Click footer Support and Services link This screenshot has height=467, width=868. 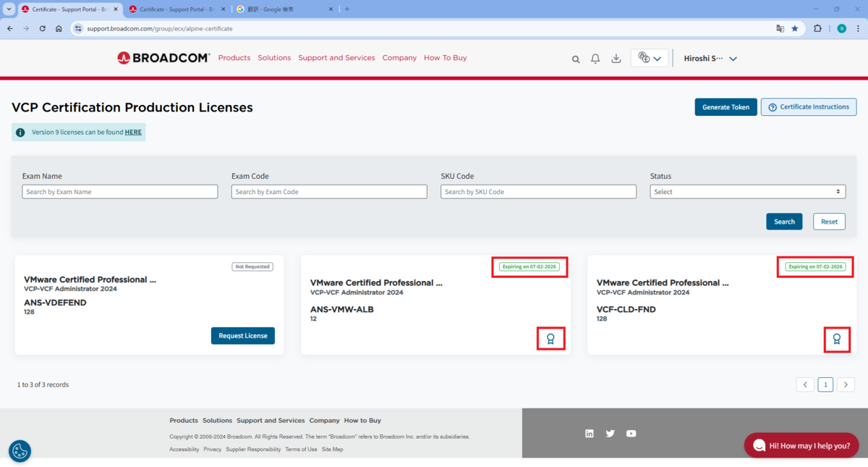pyautogui.click(x=271, y=420)
